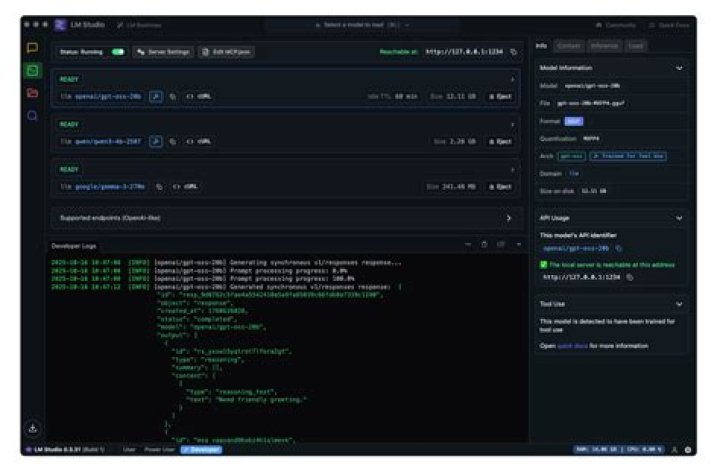720x474 pixels.
Task: Click the Idle TTL 60 min value
Action: point(393,96)
